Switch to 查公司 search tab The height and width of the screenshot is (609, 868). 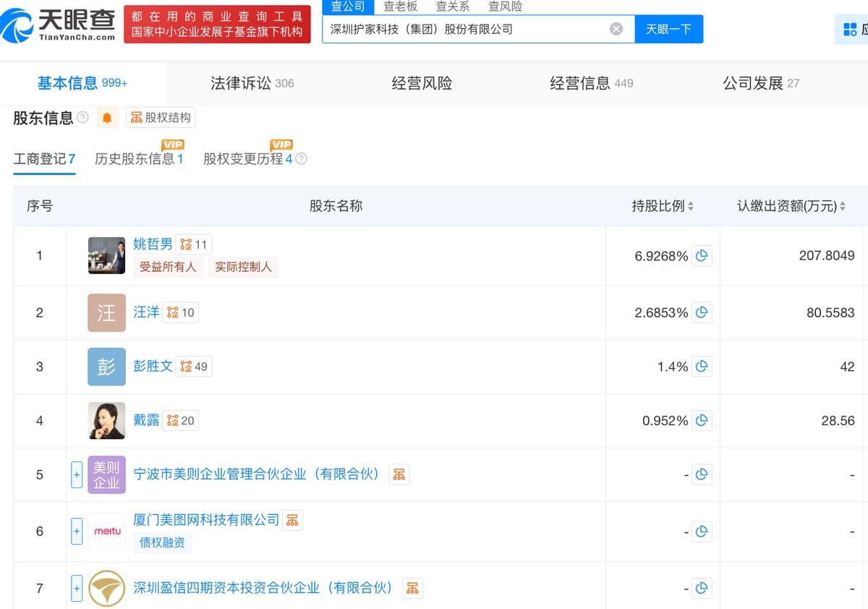[x=348, y=7]
